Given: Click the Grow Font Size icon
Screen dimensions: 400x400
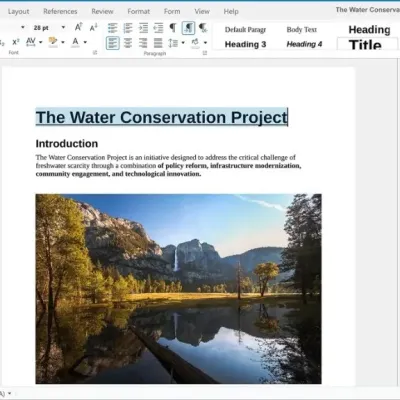Looking at the screenshot, I should 78,27.
